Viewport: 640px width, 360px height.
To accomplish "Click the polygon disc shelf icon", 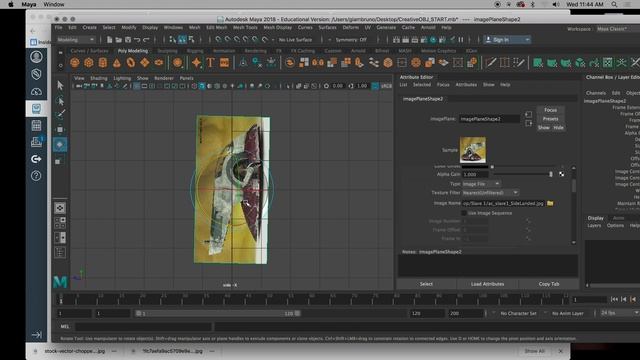I will [x=159, y=62].
